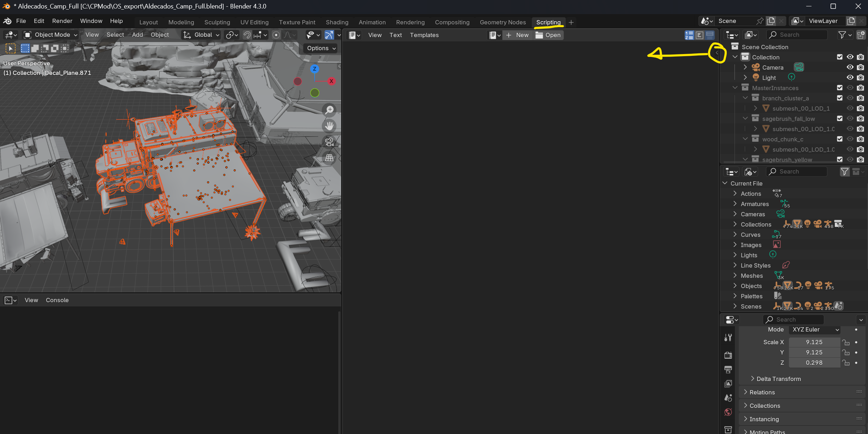Click the zoom magnifier viewport gizmo
This screenshot has width=868, height=434.
329,110
